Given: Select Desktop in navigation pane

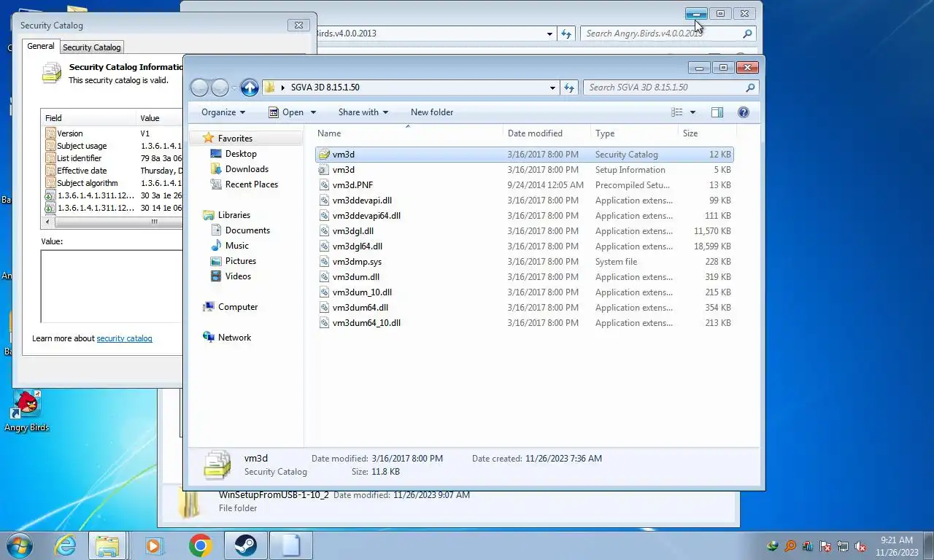Looking at the screenshot, I should coord(241,154).
